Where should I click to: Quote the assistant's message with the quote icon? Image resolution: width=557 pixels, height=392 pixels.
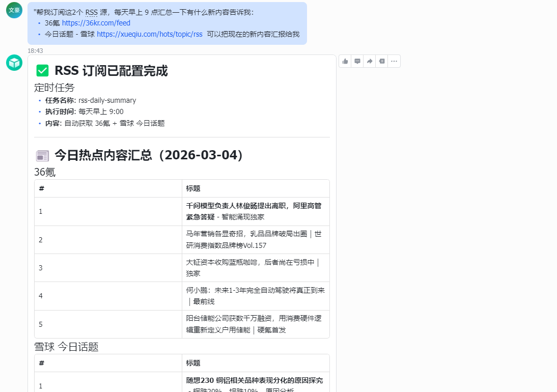coord(382,61)
